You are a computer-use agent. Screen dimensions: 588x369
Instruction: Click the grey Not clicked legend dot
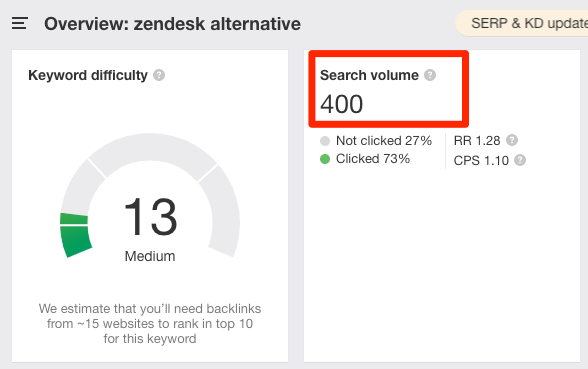(x=325, y=141)
